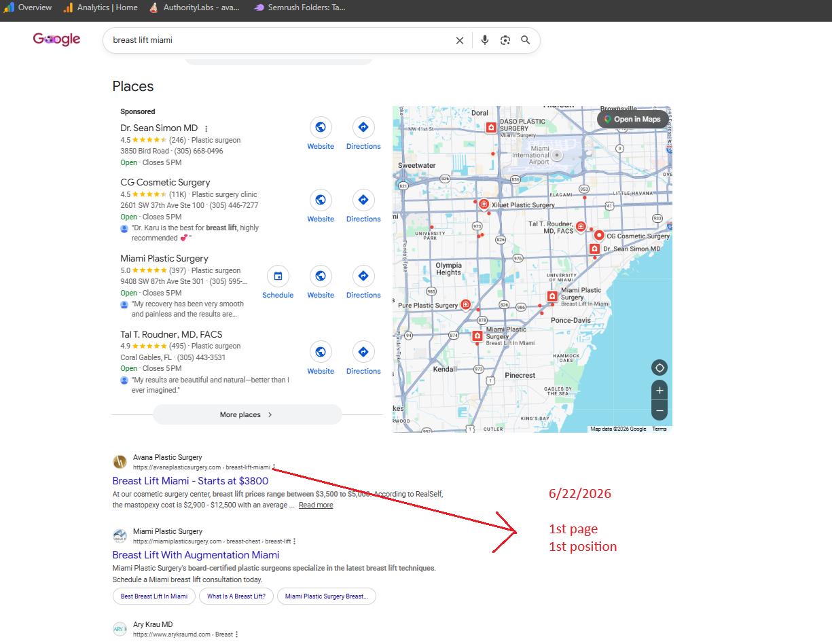This screenshot has height=644, width=832.
Task: Open Avana Plastic Surgery favicon
Action: pyautogui.click(x=120, y=462)
